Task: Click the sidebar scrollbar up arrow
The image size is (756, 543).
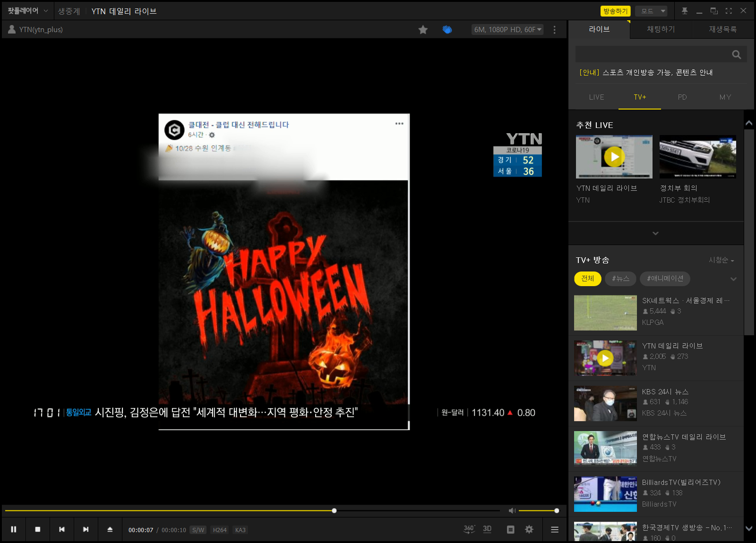Action: click(x=749, y=123)
